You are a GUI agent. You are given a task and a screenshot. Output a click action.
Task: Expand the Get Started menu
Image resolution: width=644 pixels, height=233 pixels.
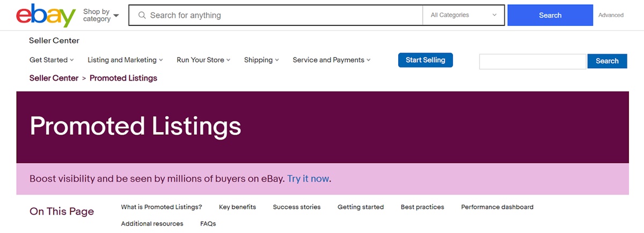point(52,60)
